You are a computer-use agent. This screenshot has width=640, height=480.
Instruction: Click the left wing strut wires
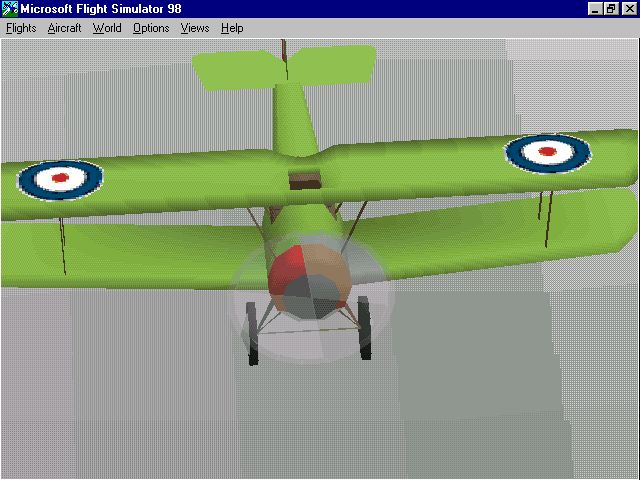tap(65, 243)
